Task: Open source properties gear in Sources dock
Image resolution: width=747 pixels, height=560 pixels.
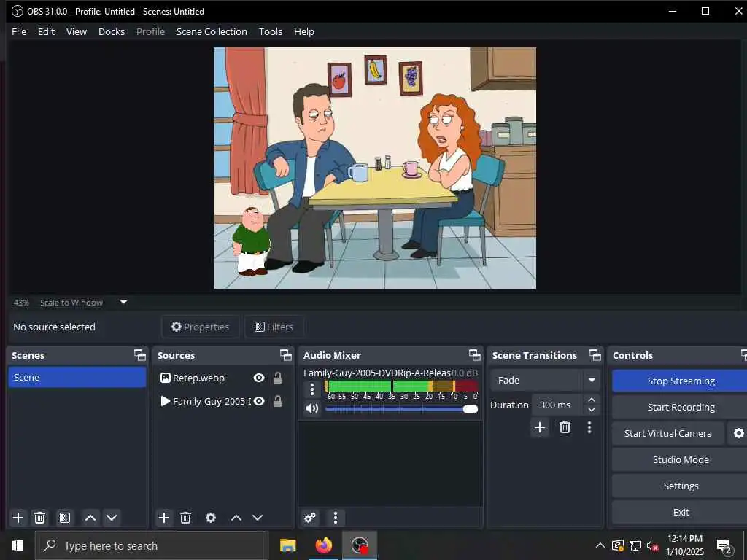Action: pyautogui.click(x=211, y=518)
